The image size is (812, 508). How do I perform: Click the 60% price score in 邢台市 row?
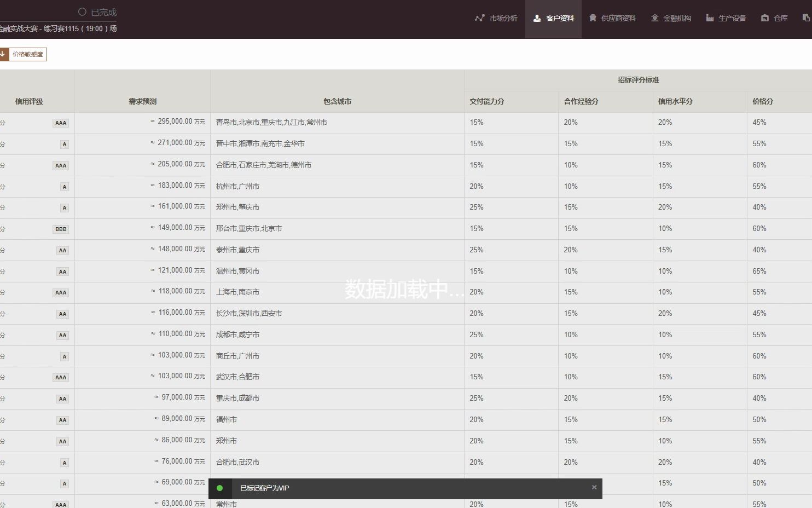click(759, 228)
